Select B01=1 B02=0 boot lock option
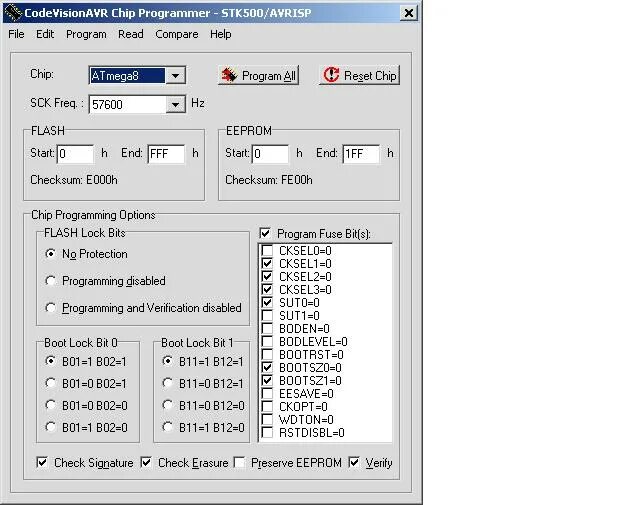Image resolution: width=640 pixels, height=505 pixels. tap(50, 427)
